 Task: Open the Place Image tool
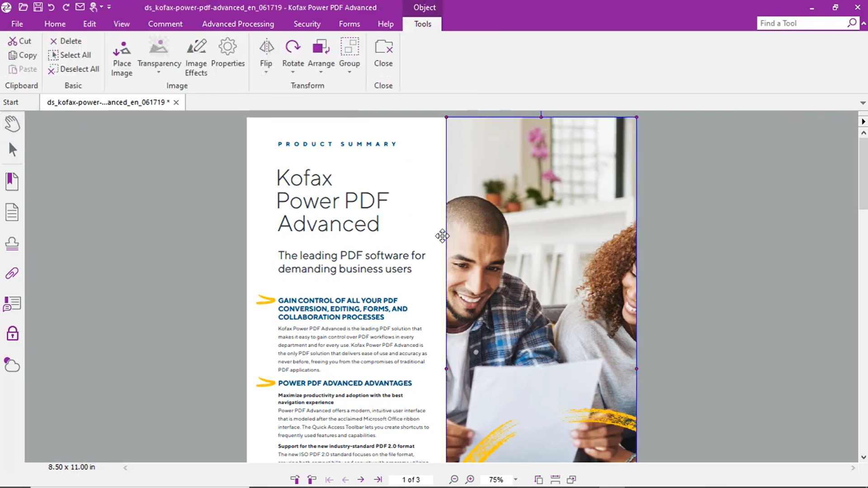pyautogui.click(x=122, y=58)
